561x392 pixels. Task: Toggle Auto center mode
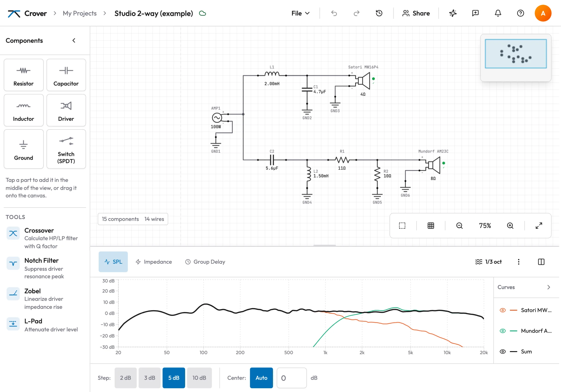coord(261,378)
